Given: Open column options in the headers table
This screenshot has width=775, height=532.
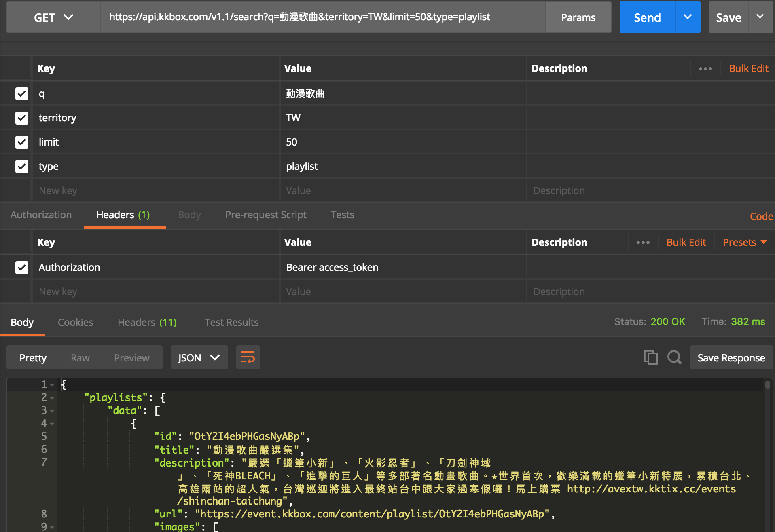Looking at the screenshot, I should click(x=643, y=243).
